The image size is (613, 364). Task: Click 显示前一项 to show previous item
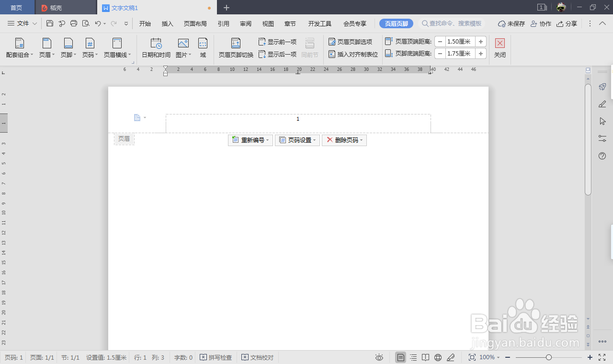tap(278, 42)
